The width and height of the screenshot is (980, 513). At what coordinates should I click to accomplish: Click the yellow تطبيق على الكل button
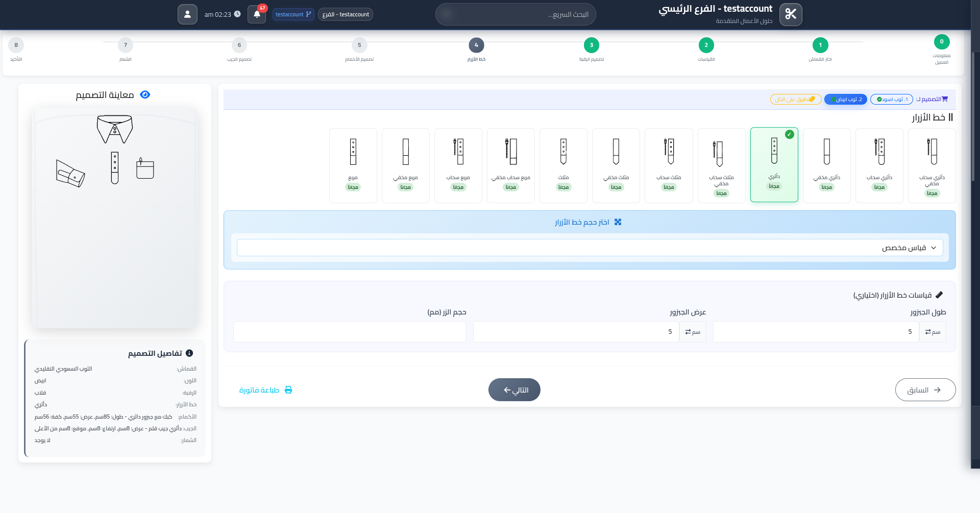pos(797,100)
